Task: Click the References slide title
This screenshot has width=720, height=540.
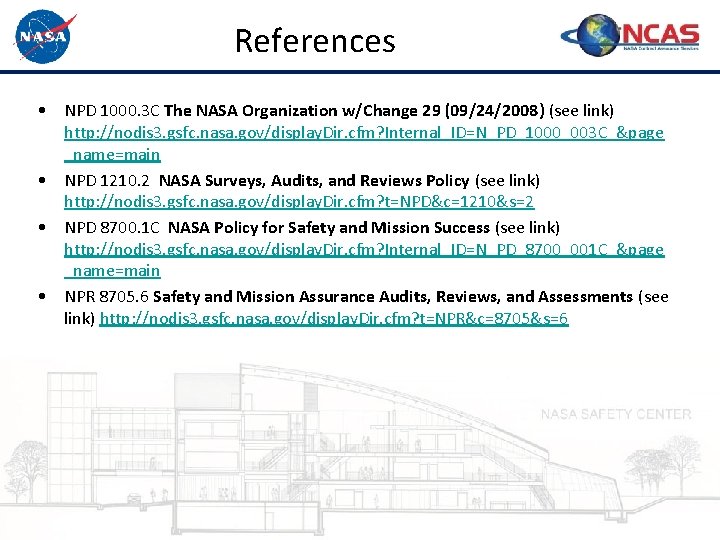Action: 315,41
